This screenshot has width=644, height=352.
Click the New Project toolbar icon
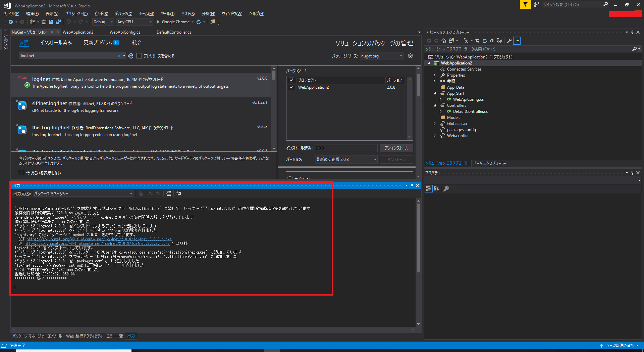32,22
